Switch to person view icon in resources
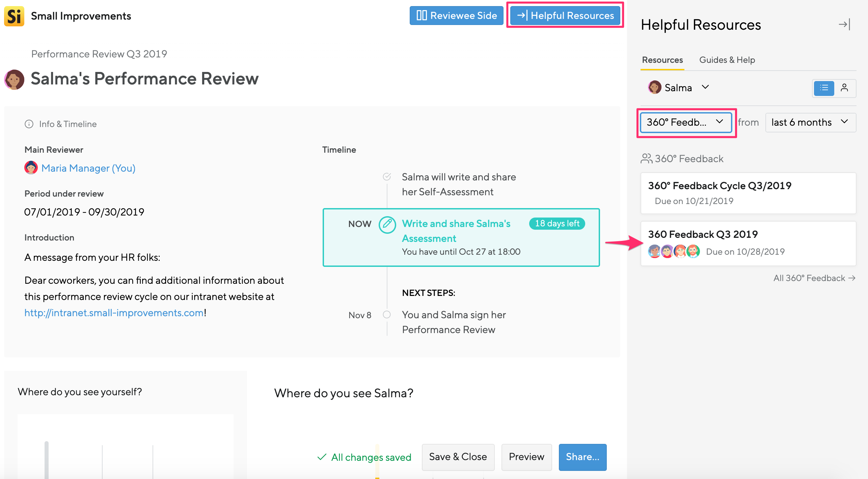The image size is (868, 479). (844, 88)
